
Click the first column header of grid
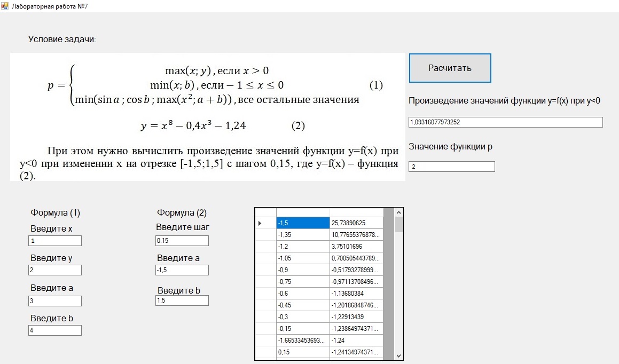[x=303, y=212]
